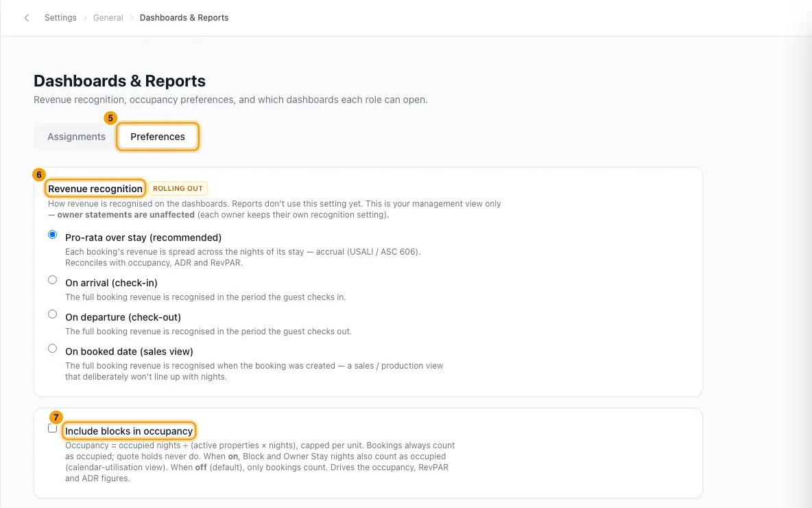This screenshot has width=812, height=508.
Task: Select Pro-rata over stay radio option
Action: [52, 235]
